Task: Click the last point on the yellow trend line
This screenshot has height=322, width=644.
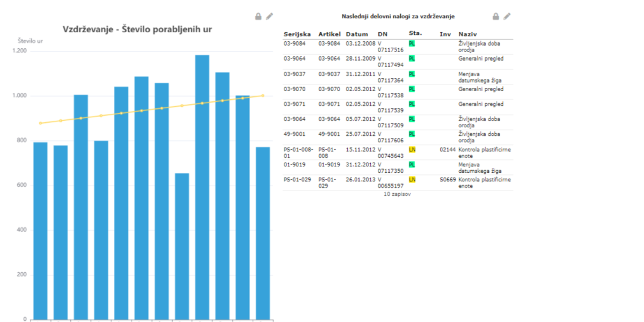Action: tap(263, 96)
